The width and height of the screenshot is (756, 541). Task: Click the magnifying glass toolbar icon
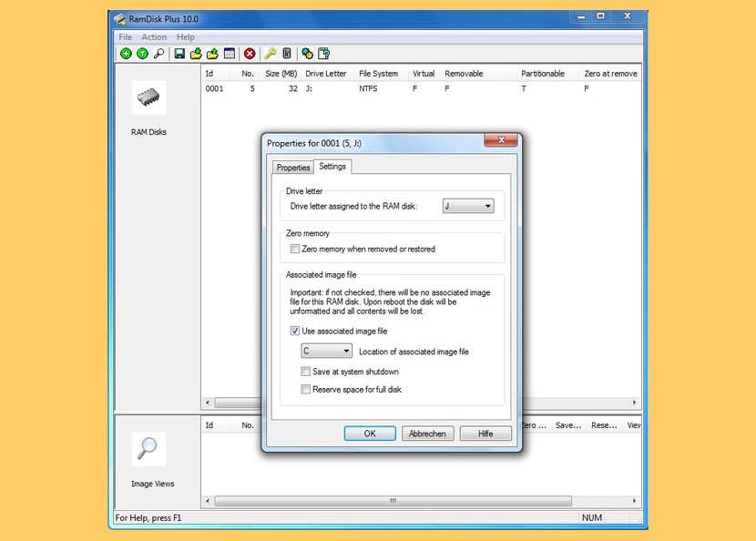coord(158,54)
